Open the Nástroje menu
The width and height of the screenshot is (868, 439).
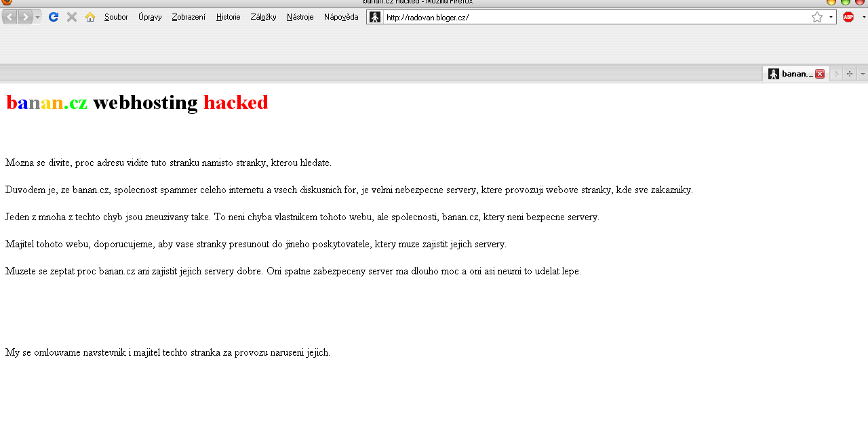(x=300, y=17)
